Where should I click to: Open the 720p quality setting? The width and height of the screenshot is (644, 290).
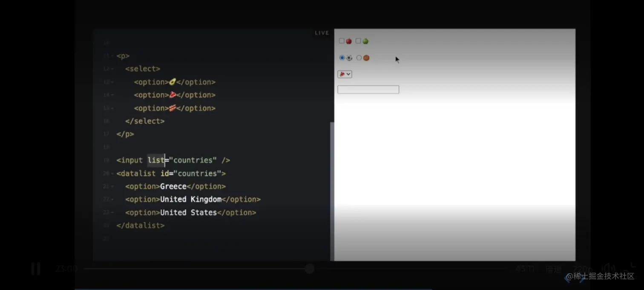[582, 269]
